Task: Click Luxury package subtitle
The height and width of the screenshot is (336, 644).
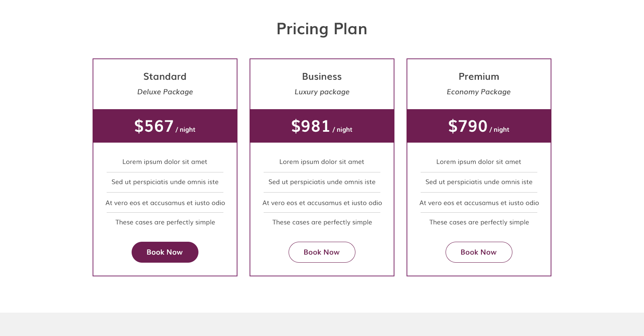Action: (x=322, y=92)
